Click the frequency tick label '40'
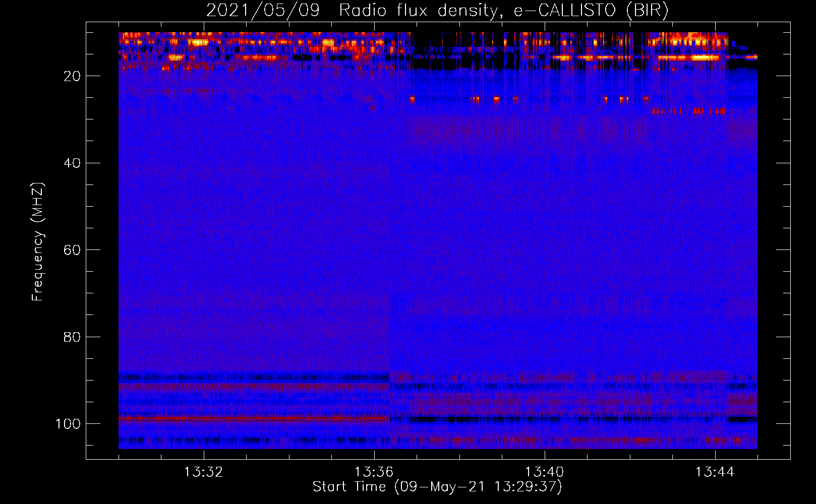Image resolution: width=816 pixels, height=504 pixels. pos(72,163)
